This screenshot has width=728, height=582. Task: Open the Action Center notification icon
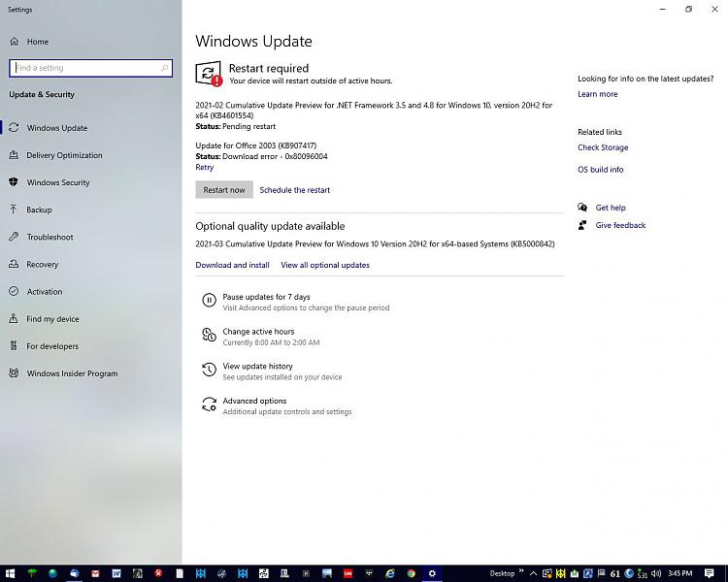pyautogui.click(x=709, y=573)
